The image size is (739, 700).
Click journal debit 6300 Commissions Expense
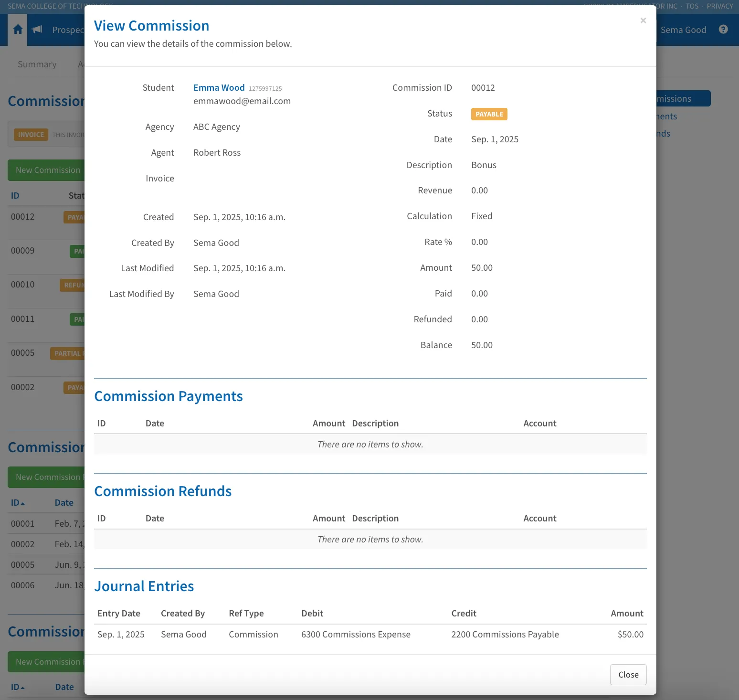[x=356, y=635]
